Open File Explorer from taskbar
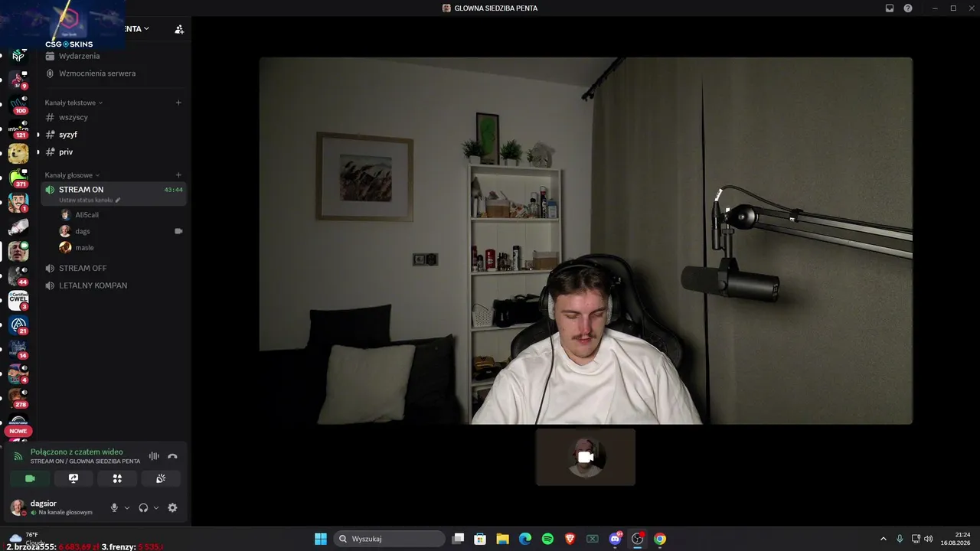Image resolution: width=980 pixels, height=551 pixels. tap(502, 539)
